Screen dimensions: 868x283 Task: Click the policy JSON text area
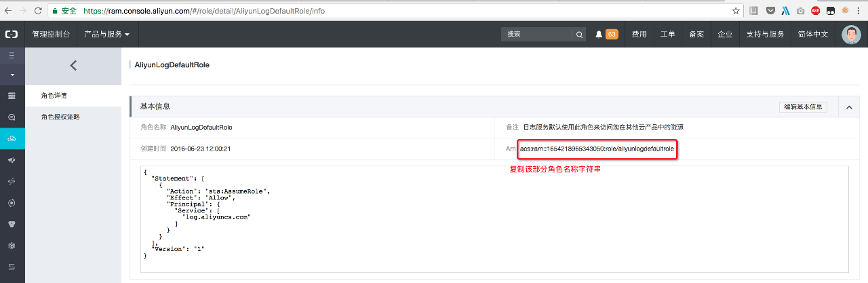[494, 219]
